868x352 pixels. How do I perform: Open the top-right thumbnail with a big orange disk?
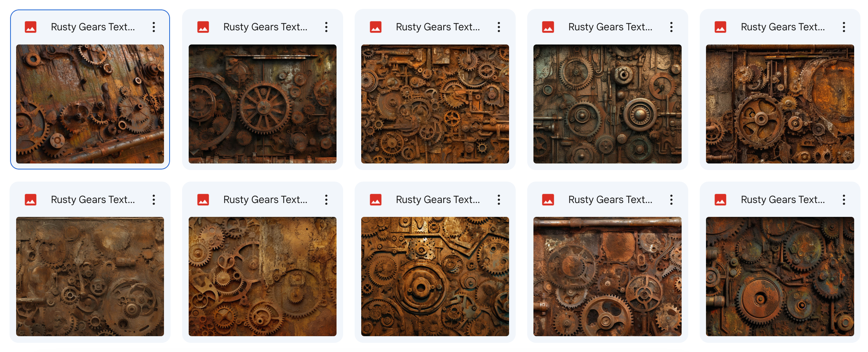[780, 104]
